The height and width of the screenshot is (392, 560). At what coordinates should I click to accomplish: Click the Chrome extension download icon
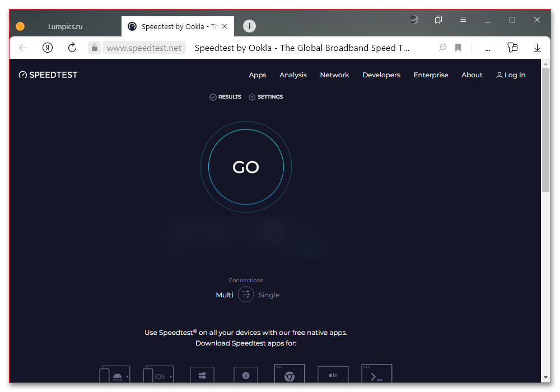[290, 373]
